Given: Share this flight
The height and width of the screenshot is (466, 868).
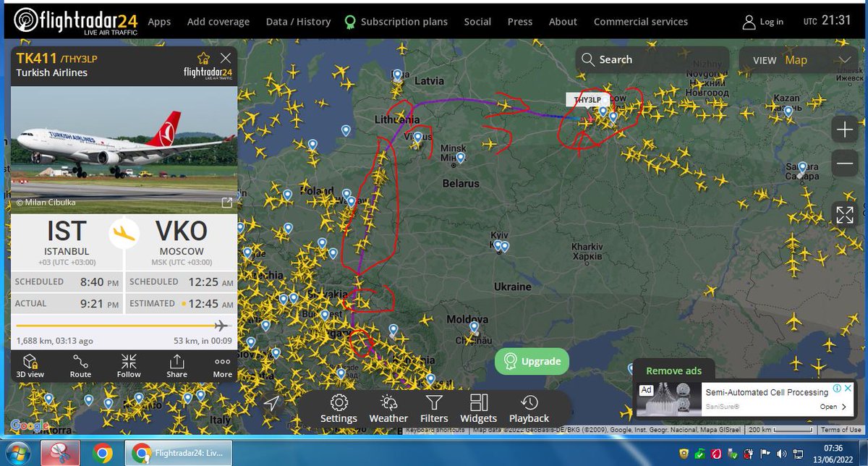Looking at the screenshot, I should click(176, 366).
